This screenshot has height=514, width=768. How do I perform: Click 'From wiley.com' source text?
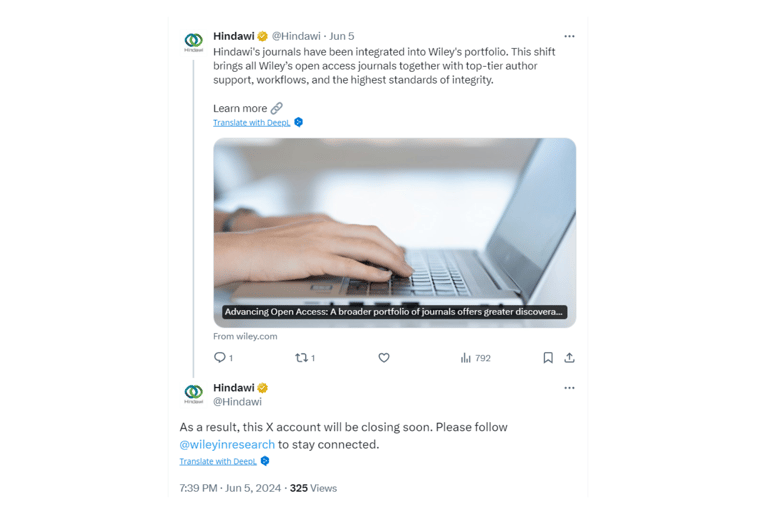[245, 336]
